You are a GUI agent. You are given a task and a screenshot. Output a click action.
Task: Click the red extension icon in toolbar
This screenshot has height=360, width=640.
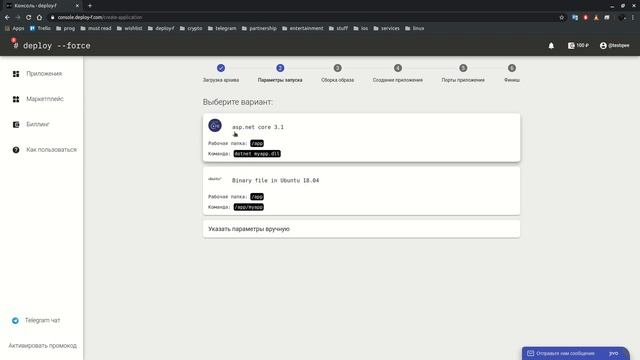click(585, 18)
